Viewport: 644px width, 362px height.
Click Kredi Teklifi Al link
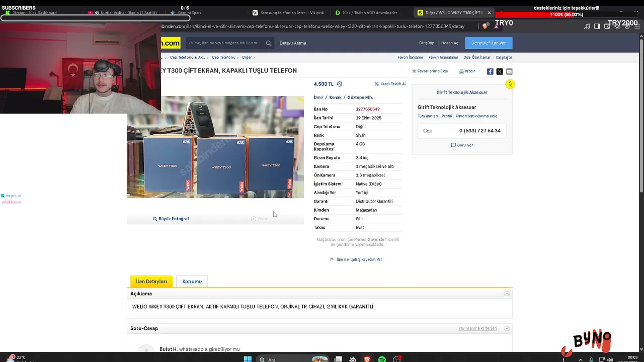(x=390, y=84)
